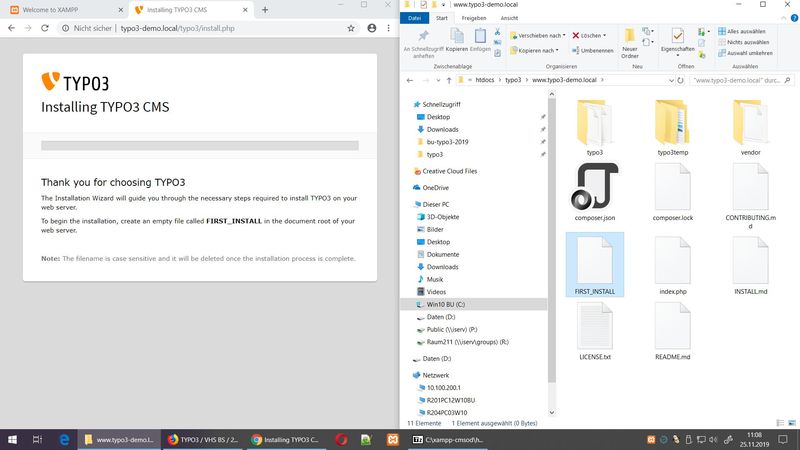
Task: Switch to the Welcome to XAMPP tab
Action: tap(60, 9)
